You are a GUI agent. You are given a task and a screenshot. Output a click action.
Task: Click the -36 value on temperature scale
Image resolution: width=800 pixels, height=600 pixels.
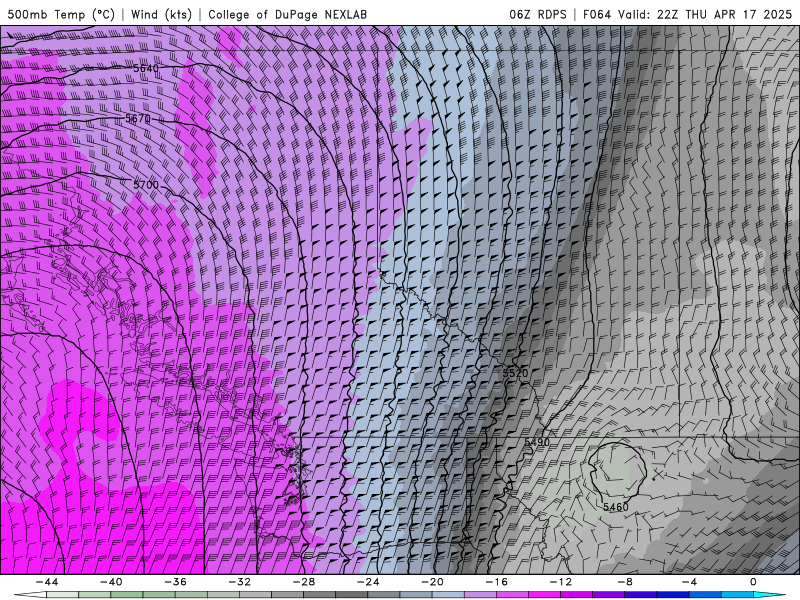click(175, 582)
